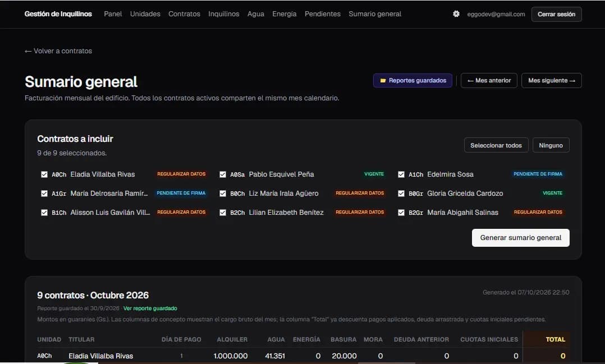
Task: Click the Gestión de Inquilinos logo title
Action: click(x=58, y=14)
